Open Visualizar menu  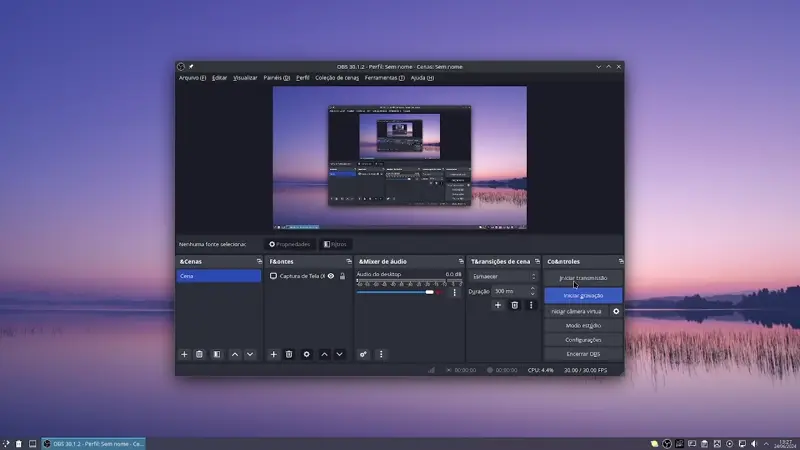[245, 78]
